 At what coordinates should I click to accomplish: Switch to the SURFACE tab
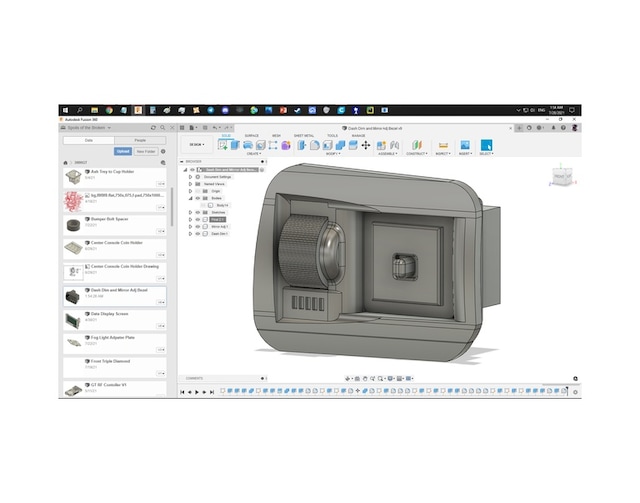coord(252,136)
